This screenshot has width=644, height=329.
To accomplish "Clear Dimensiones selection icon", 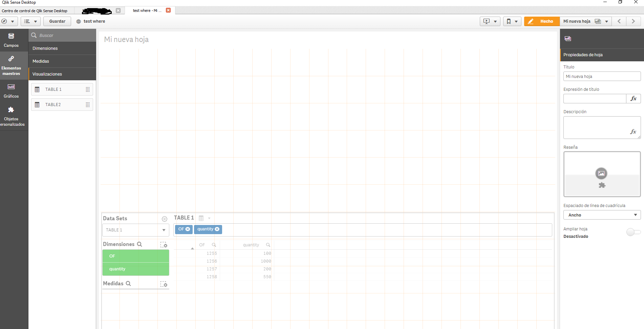I will point(164,245).
